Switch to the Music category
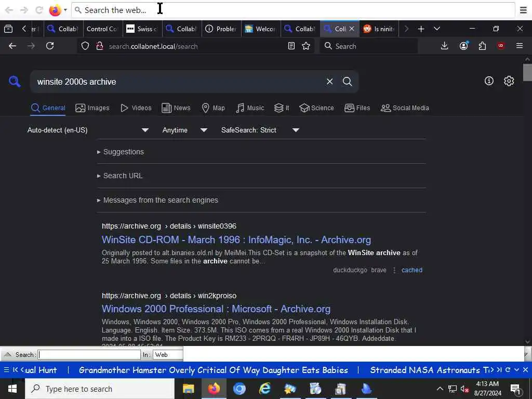Viewport: 532px width, 399px height. coord(250,108)
